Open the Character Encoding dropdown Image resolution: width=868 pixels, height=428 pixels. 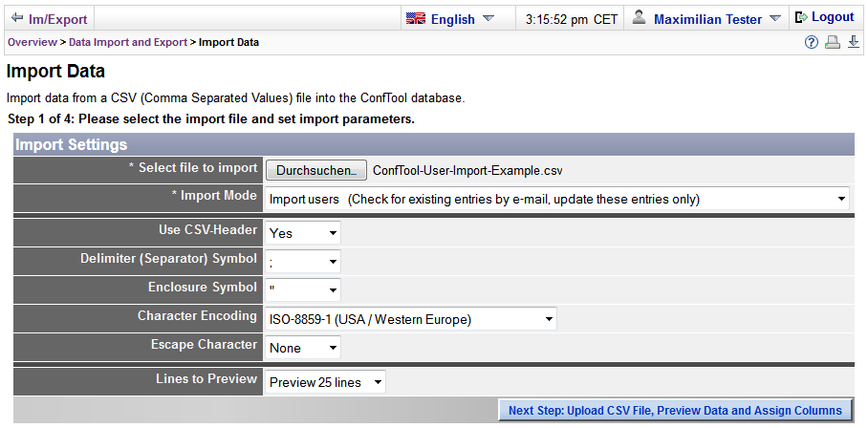tap(411, 319)
